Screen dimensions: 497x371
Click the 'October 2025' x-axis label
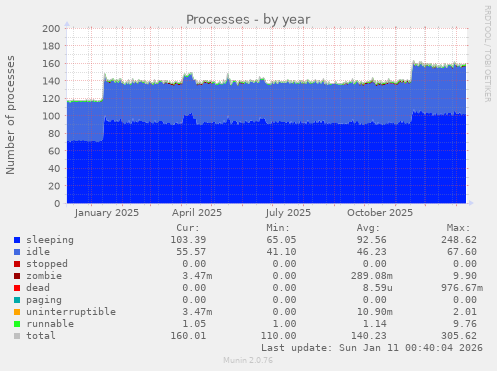(x=380, y=213)
